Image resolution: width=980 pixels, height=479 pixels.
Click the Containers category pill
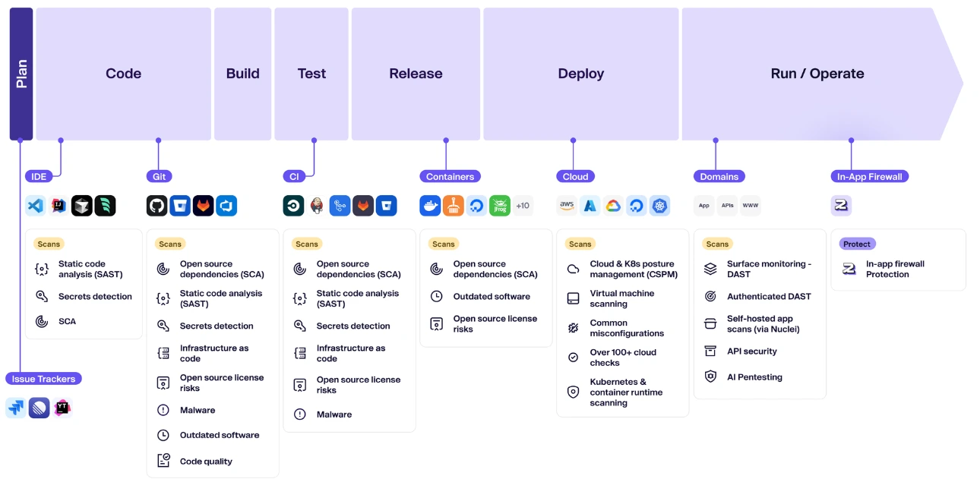(x=450, y=177)
